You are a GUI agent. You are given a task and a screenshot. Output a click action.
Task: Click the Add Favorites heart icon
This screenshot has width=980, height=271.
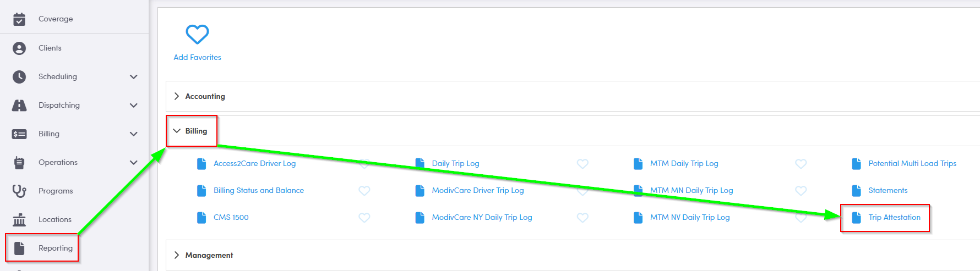coord(197,34)
